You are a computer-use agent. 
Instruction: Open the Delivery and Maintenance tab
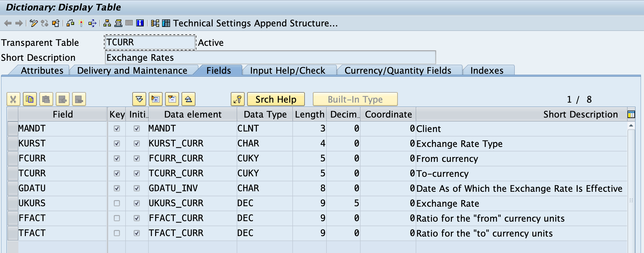[132, 70]
